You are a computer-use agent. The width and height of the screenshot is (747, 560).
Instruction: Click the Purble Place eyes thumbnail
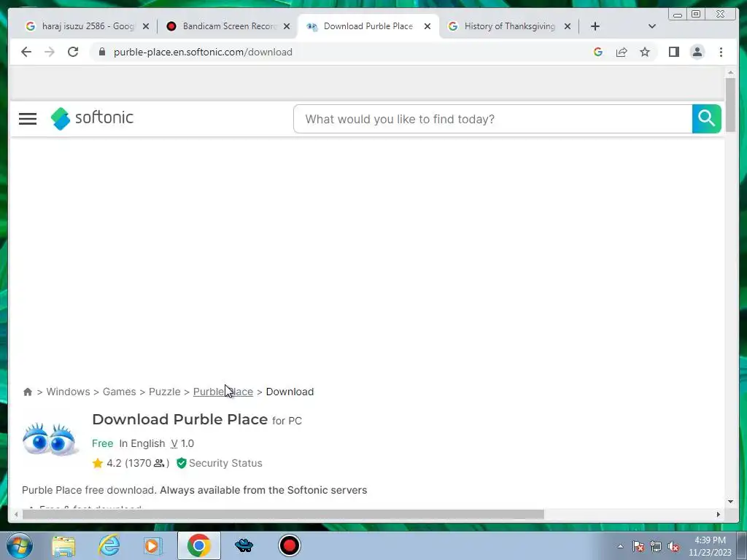(50, 440)
